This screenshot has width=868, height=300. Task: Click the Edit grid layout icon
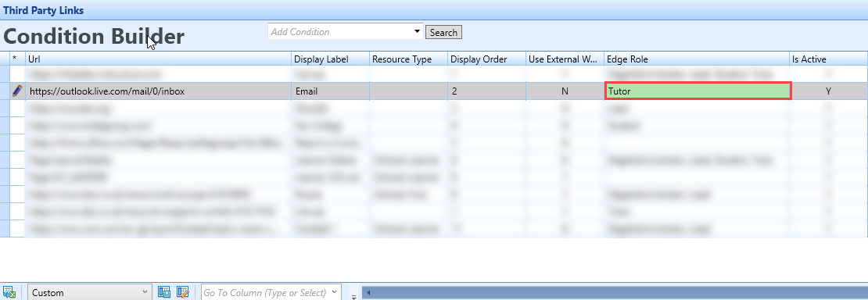pyautogui.click(x=183, y=292)
